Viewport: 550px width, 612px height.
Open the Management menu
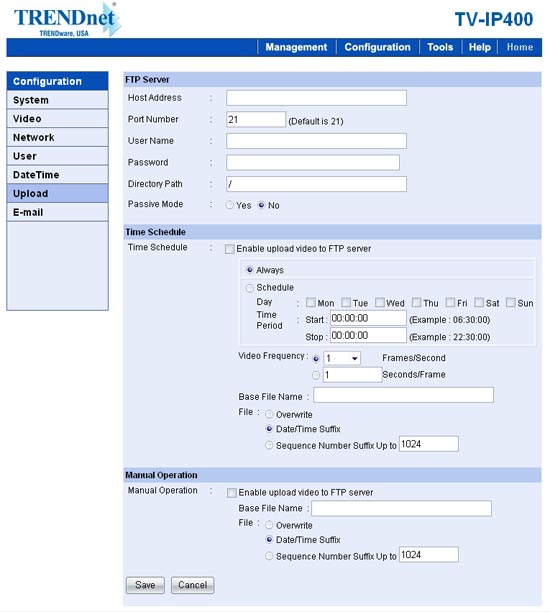(x=296, y=47)
